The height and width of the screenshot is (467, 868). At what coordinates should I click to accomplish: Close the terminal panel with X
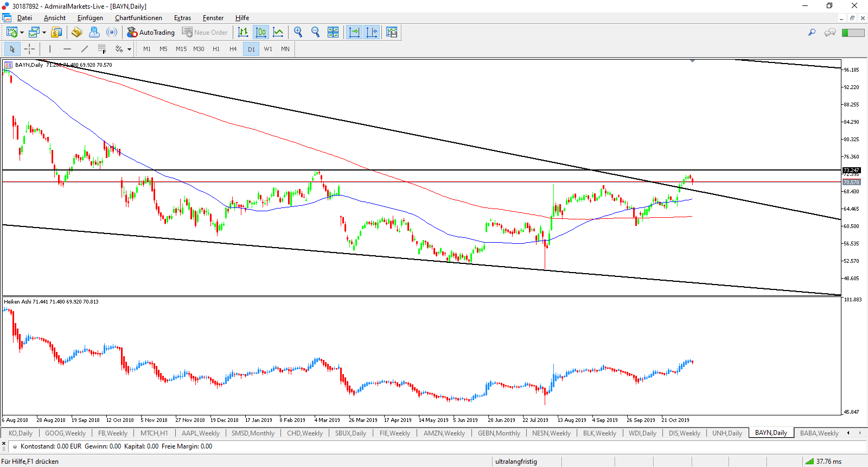4,444
